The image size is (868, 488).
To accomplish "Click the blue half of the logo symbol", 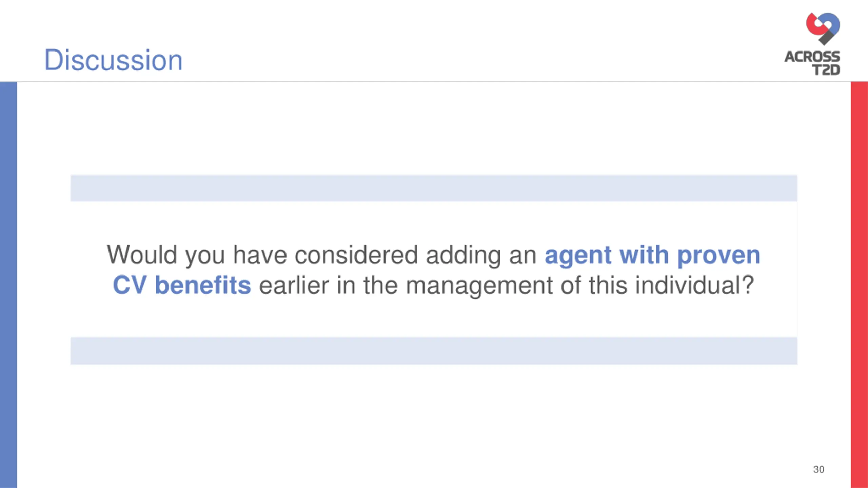I will tap(832, 24).
